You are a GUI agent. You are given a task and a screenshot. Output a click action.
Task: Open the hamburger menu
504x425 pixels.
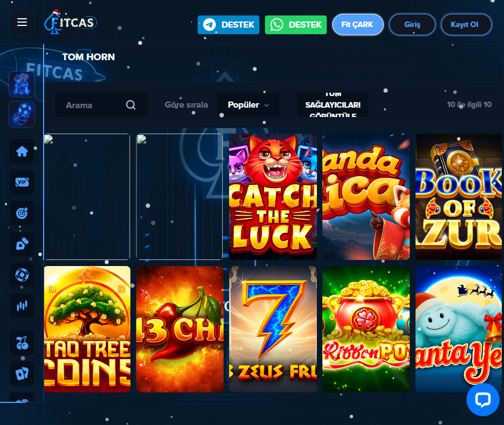coord(22,22)
